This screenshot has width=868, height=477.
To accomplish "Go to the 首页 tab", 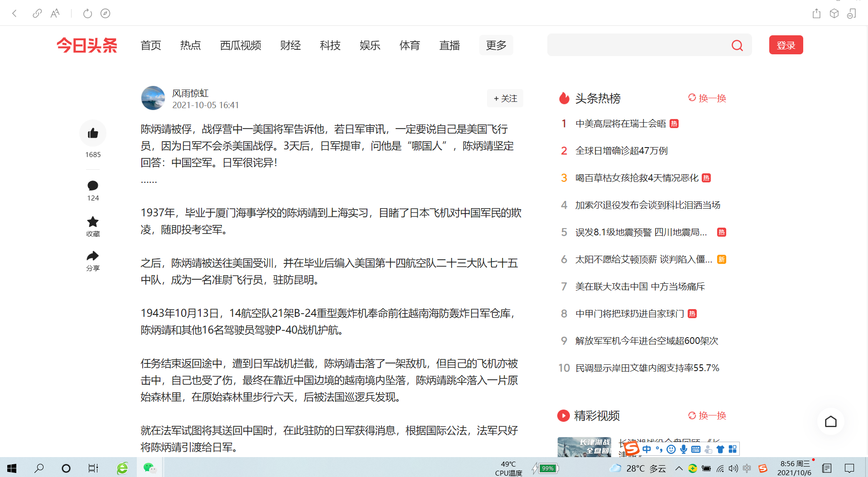I will point(151,45).
